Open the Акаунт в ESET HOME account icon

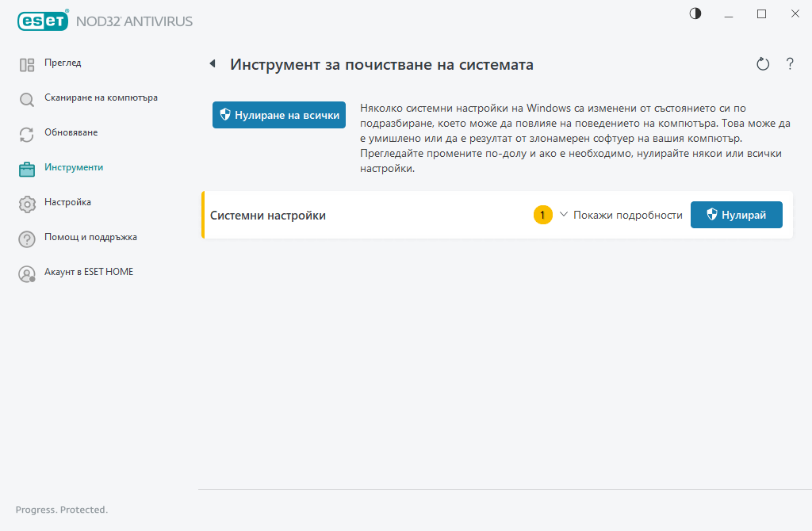click(26, 273)
